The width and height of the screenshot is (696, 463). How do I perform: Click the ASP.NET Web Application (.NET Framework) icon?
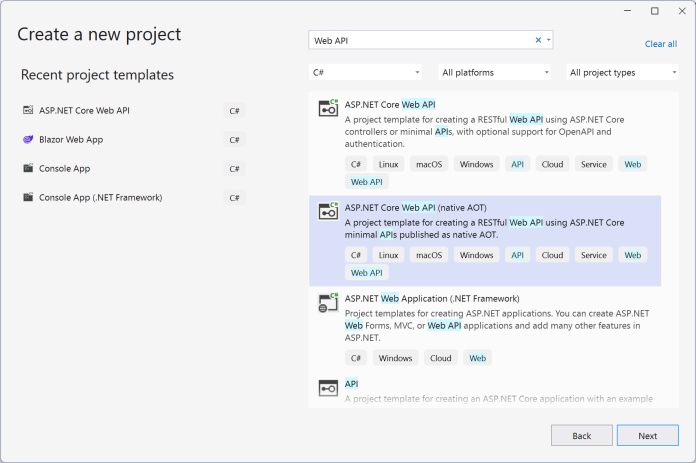(x=328, y=303)
